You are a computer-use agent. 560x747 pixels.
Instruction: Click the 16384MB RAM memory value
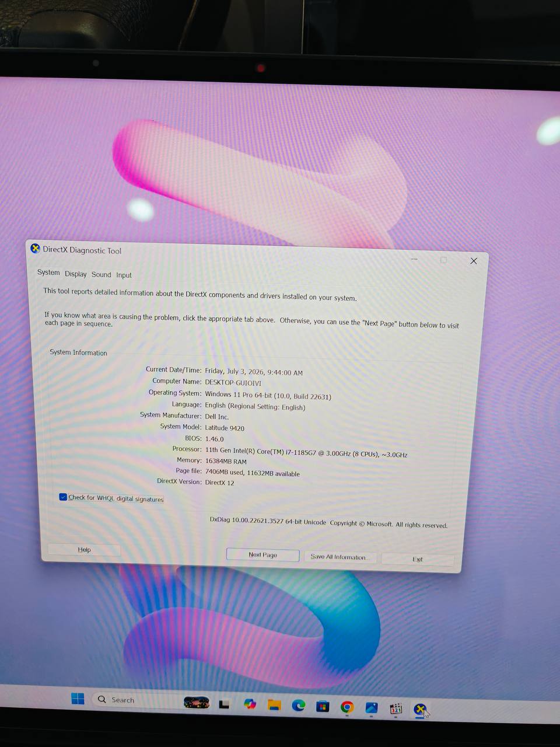[x=226, y=461]
